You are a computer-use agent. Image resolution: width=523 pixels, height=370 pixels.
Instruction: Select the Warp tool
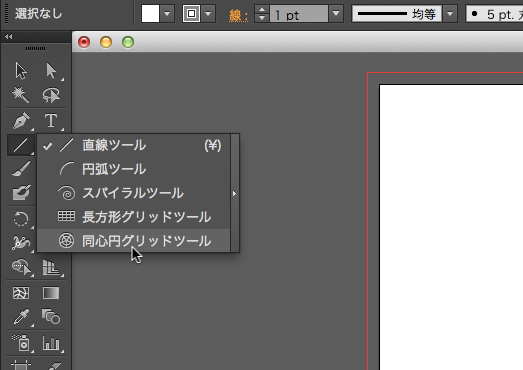coord(21,243)
